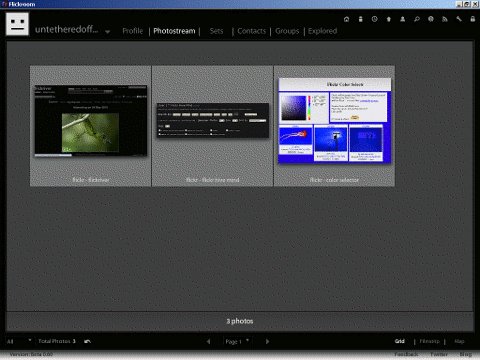Click the upload arrow icon
480x360 pixels.
point(389,19)
